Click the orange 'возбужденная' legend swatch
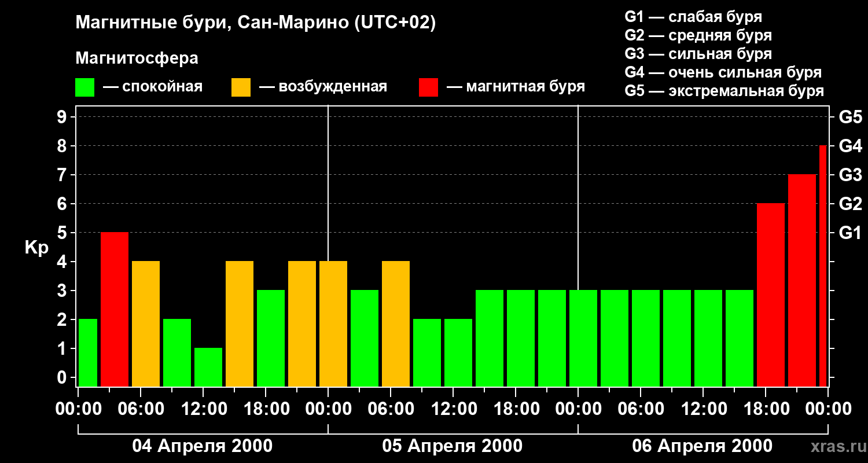 241,87
